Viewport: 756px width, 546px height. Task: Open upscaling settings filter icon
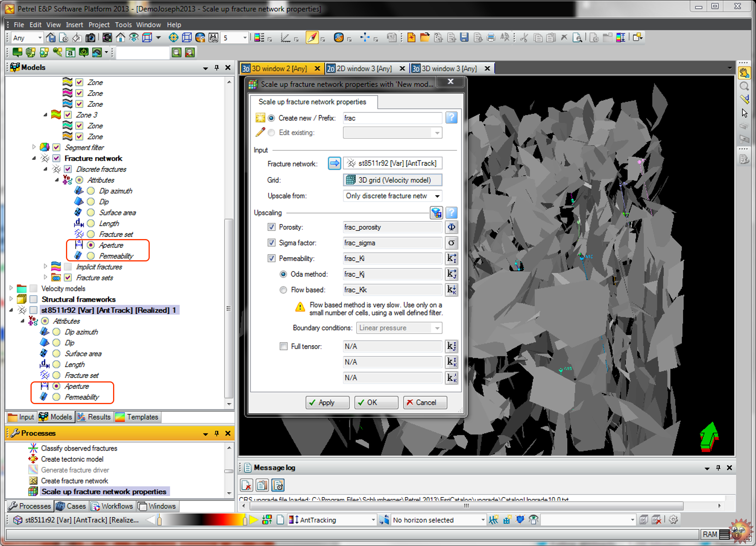436,212
